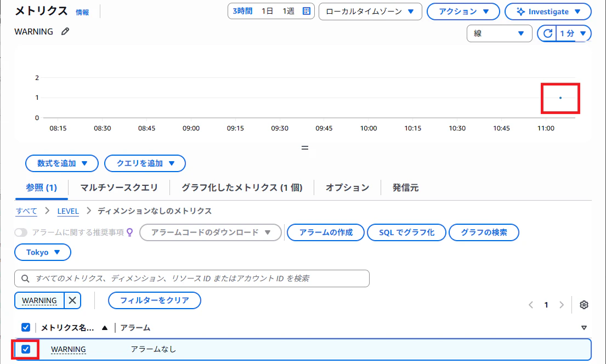Toggle alarm recommendations switch
Viewport: 606px width, 364px height.
pos(21,232)
